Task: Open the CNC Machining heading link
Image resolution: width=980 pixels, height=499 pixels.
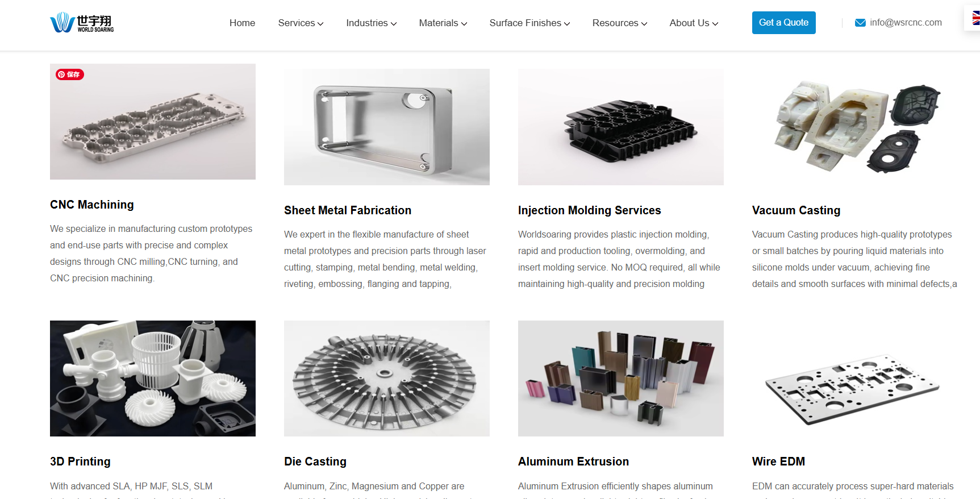Action: coord(92,205)
